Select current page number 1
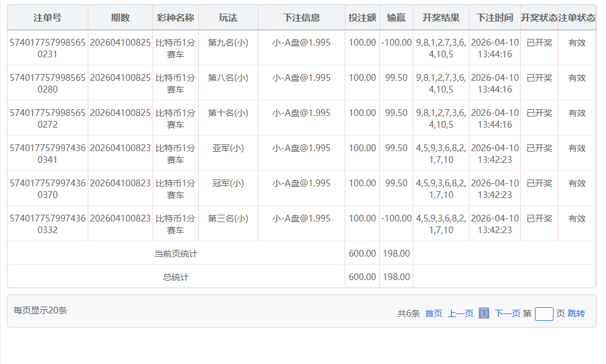This screenshot has height=364, width=606. pyautogui.click(x=484, y=313)
